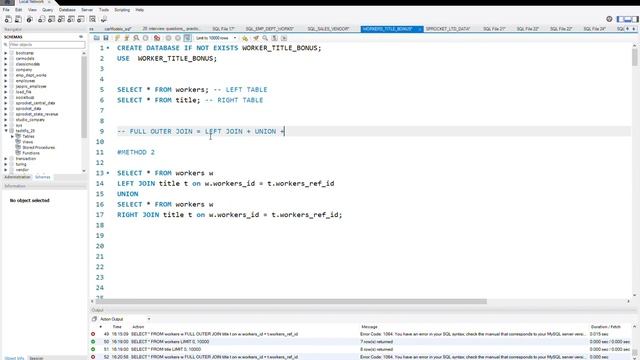Open the File menu
The image size is (640, 360).
6,10
